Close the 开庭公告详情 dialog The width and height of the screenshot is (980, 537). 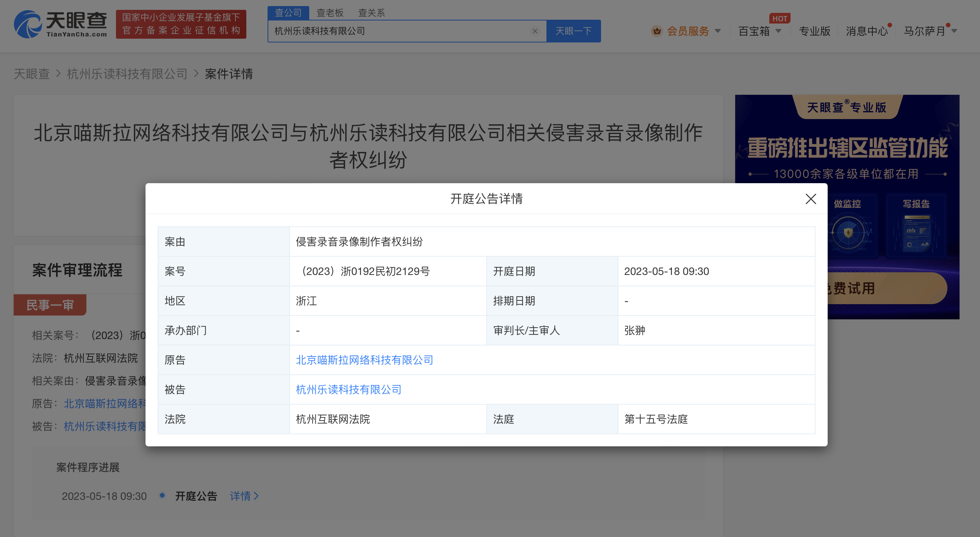click(x=811, y=199)
